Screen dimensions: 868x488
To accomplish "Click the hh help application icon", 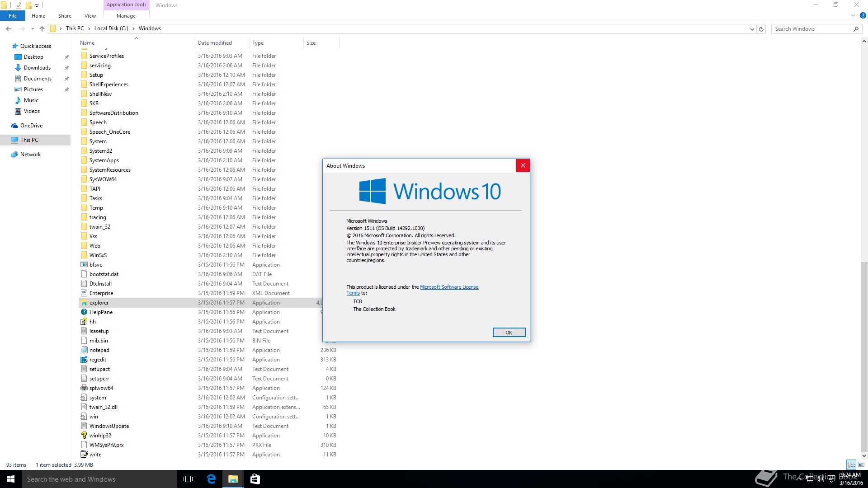I will click(84, 322).
